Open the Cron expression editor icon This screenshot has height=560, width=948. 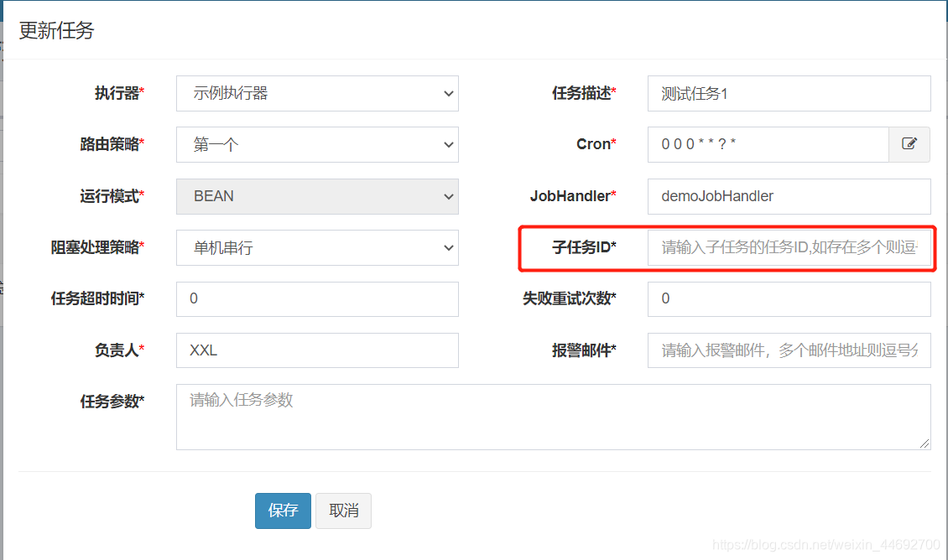click(x=909, y=144)
